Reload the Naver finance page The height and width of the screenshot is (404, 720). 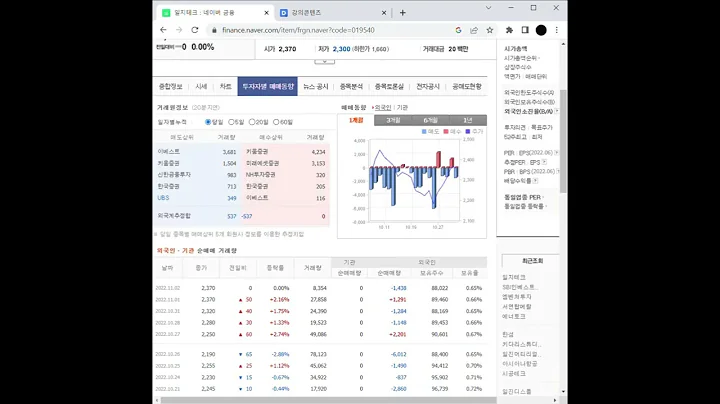point(195,30)
